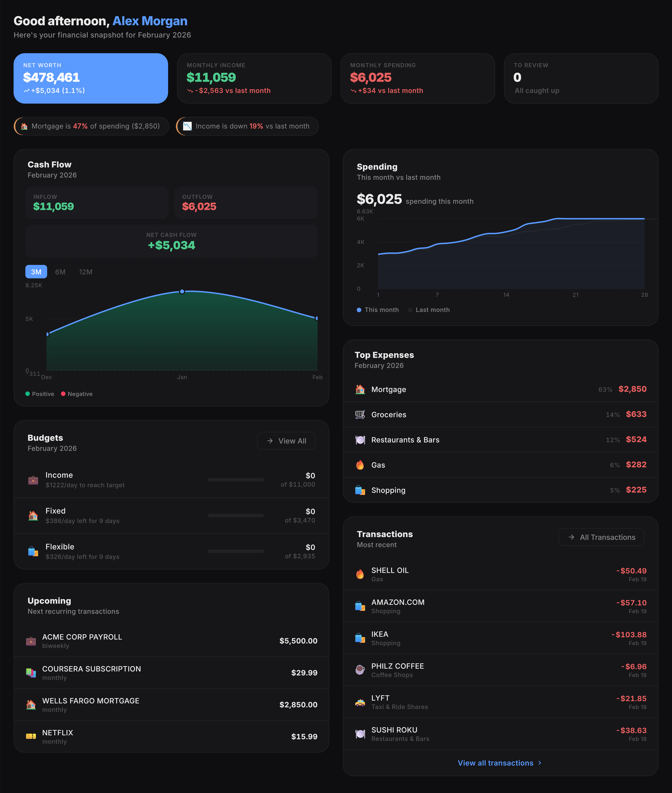Select the 3M cash flow range tab

coord(36,272)
